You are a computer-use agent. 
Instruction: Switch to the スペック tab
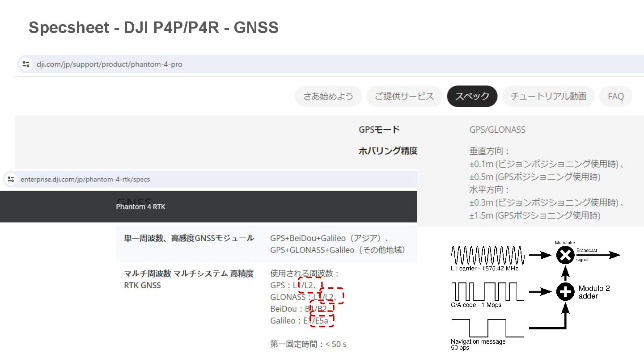point(472,96)
